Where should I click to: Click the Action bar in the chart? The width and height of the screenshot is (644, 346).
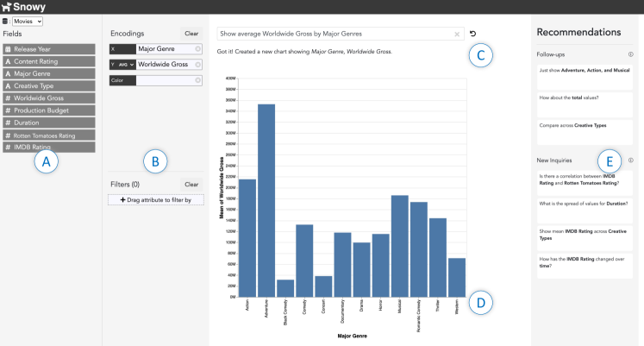[247, 238]
